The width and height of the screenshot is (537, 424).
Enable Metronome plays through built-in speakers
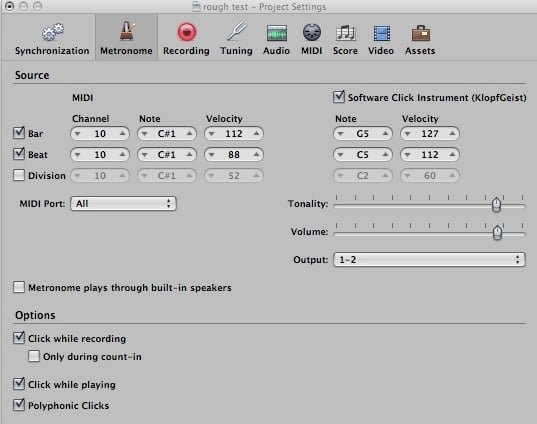[19, 287]
